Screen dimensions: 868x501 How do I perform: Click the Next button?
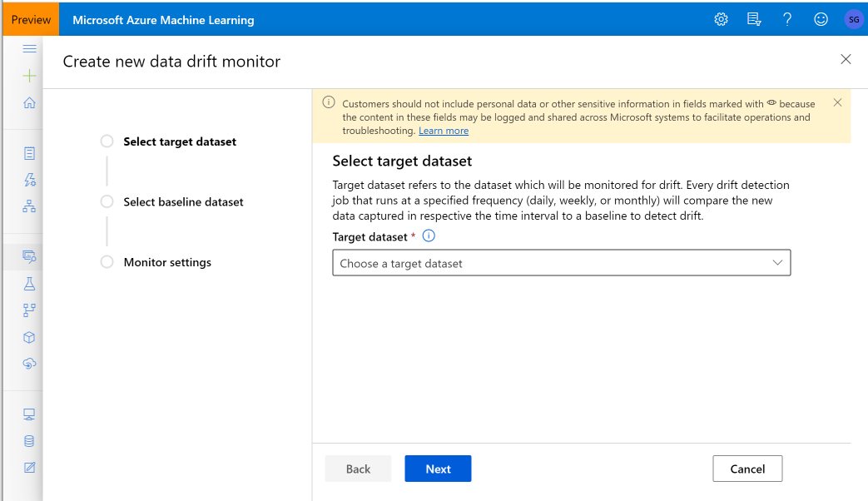(438, 469)
